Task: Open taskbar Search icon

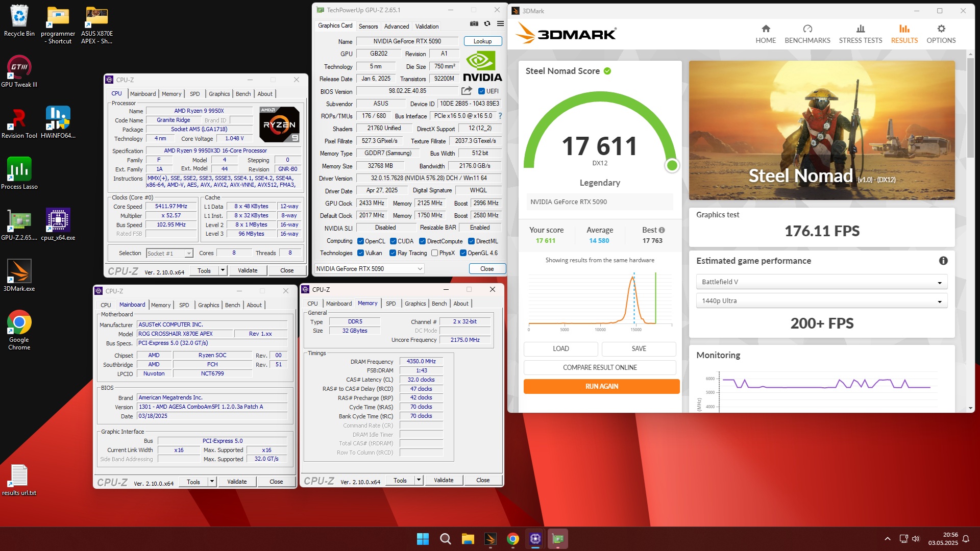Action: [x=446, y=539]
